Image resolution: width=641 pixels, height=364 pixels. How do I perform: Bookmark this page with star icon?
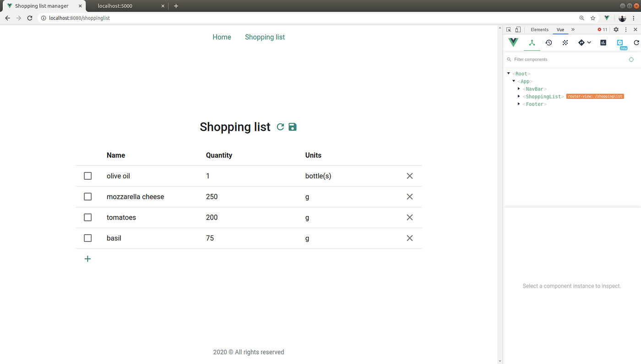coord(593,18)
